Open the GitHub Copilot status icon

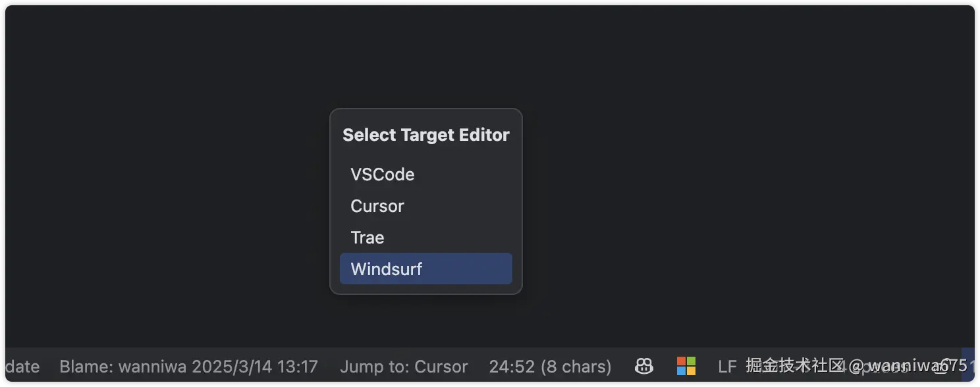pos(643,366)
